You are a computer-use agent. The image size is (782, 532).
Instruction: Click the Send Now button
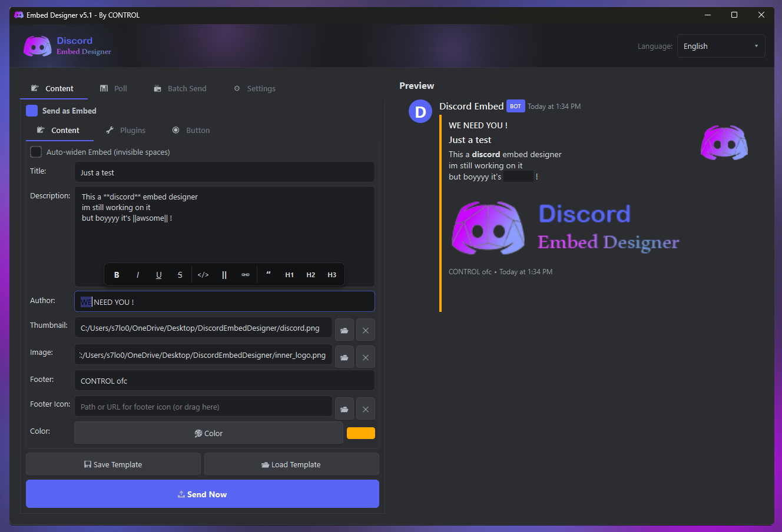[203, 494]
